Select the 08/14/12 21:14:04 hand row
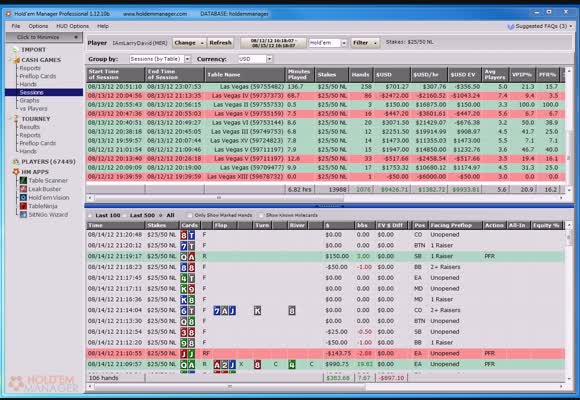This screenshot has width=580, height=400. click(326, 310)
